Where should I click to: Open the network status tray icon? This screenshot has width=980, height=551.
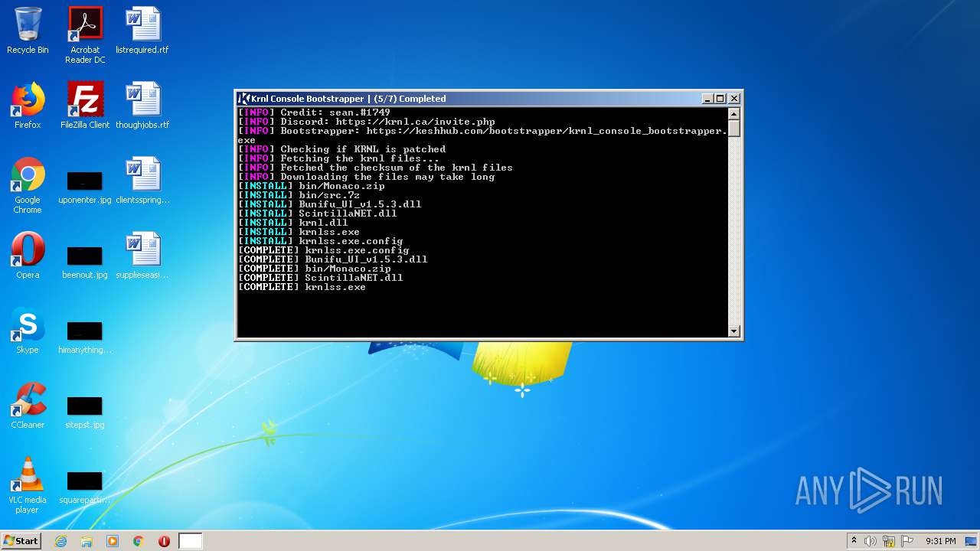(889, 541)
